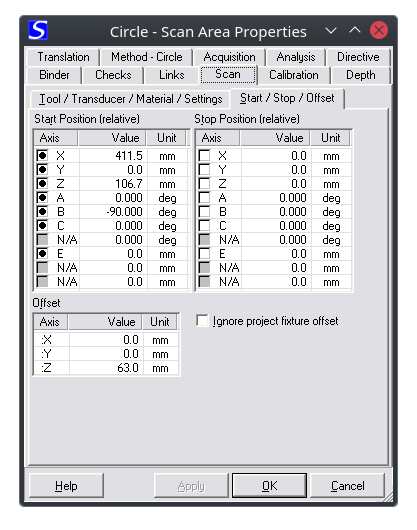Toggle the Start Position B axis selector
Screen dimensions: 417x530
(43, 212)
